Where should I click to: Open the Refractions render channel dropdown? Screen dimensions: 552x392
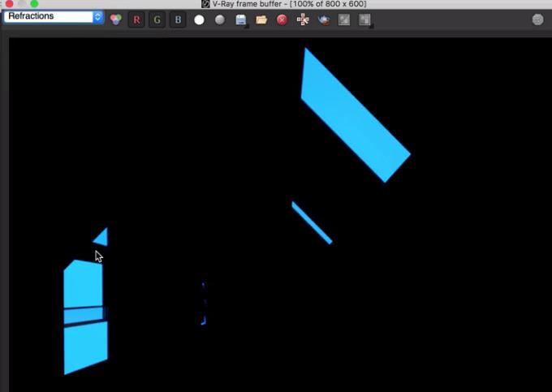click(x=54, y=17)
